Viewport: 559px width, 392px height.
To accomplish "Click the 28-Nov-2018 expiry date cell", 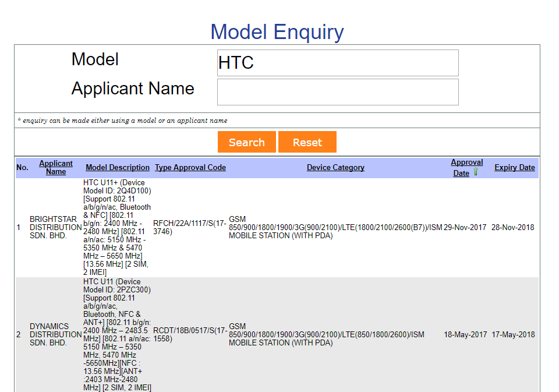I will tap(512, 228).
